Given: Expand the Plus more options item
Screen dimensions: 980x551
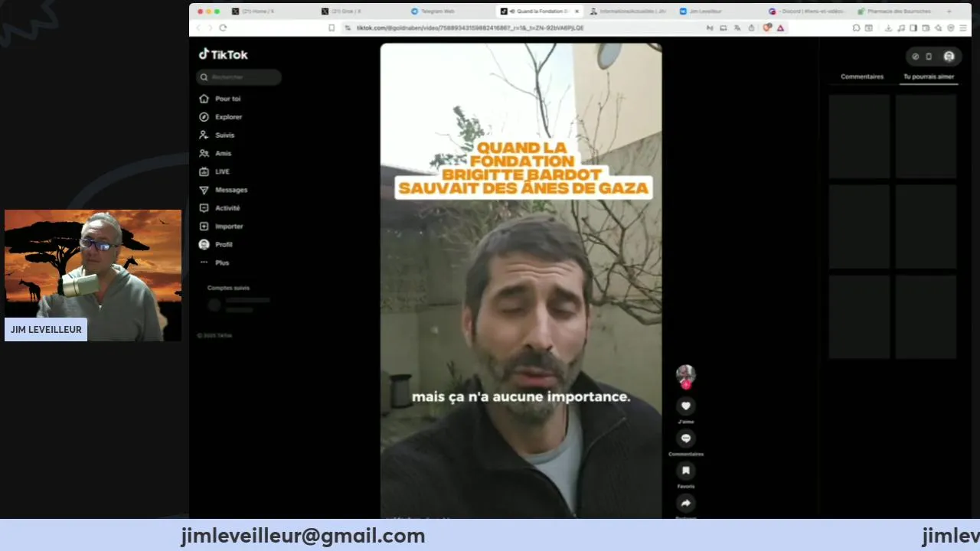Looking at the screenshot, I should tap(214, 262).
